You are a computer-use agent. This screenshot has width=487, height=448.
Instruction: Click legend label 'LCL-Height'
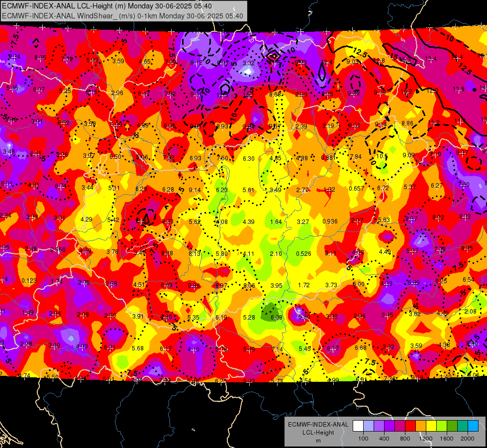click(318, 433)
